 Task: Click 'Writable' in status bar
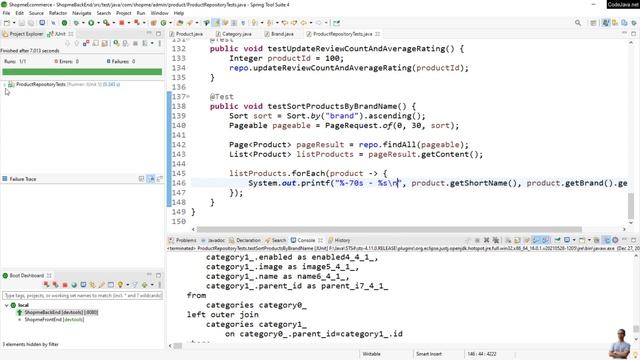(371, 354)
